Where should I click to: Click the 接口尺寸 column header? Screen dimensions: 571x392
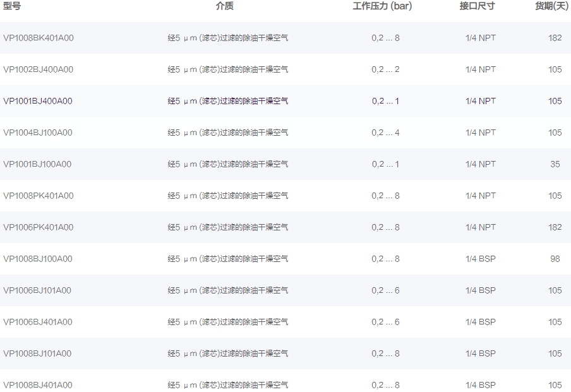[x=477, y=6]
